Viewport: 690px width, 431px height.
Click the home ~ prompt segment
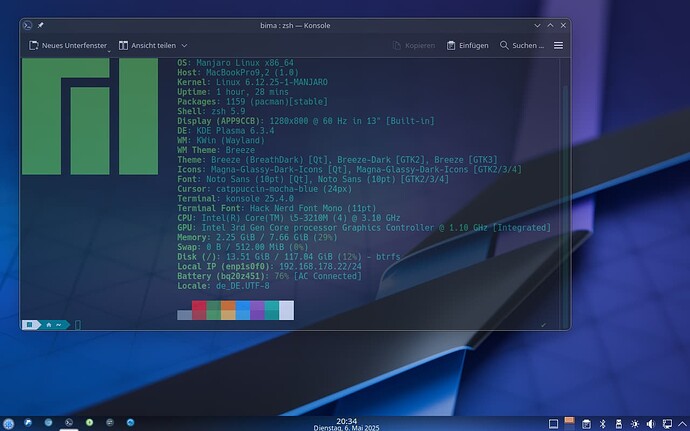pyautogui.click(x=54, y=325)
